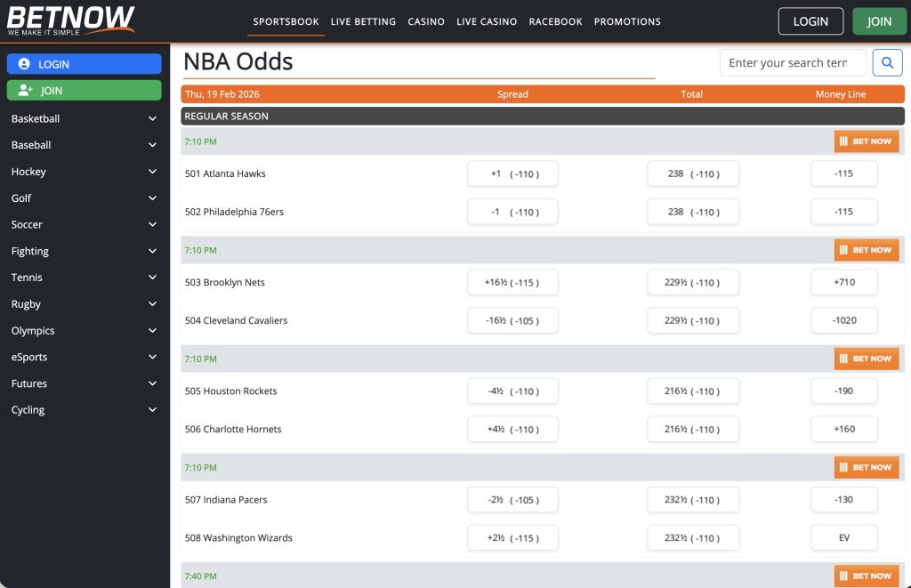Select the 238 total for the Hawks game

pyautogui.click(x=692, y=173)
